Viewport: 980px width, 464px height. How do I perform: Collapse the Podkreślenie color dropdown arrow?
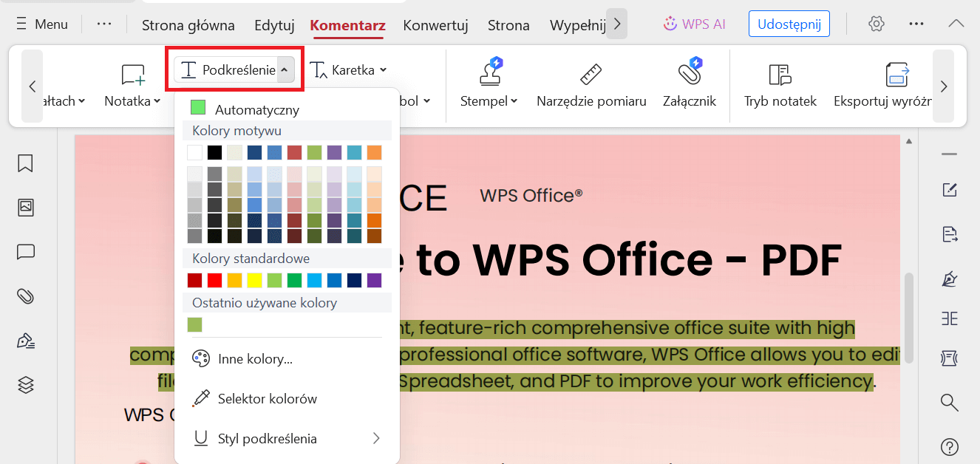pos(286,70)
